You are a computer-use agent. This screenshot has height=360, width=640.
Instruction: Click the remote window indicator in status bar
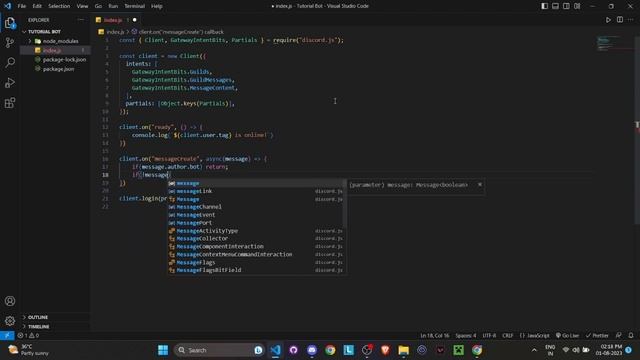click(x=7, y=336)
